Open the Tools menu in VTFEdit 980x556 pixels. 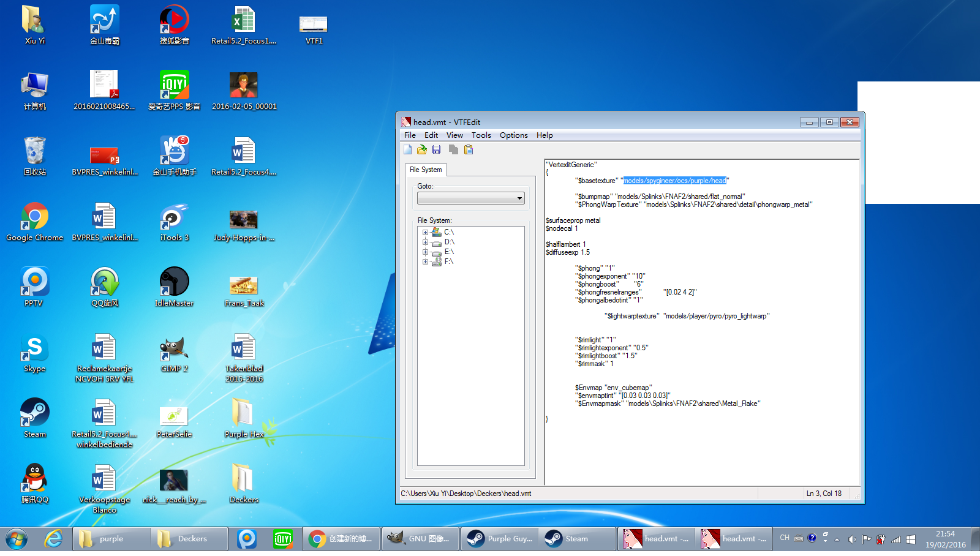[x=481, y=135]
